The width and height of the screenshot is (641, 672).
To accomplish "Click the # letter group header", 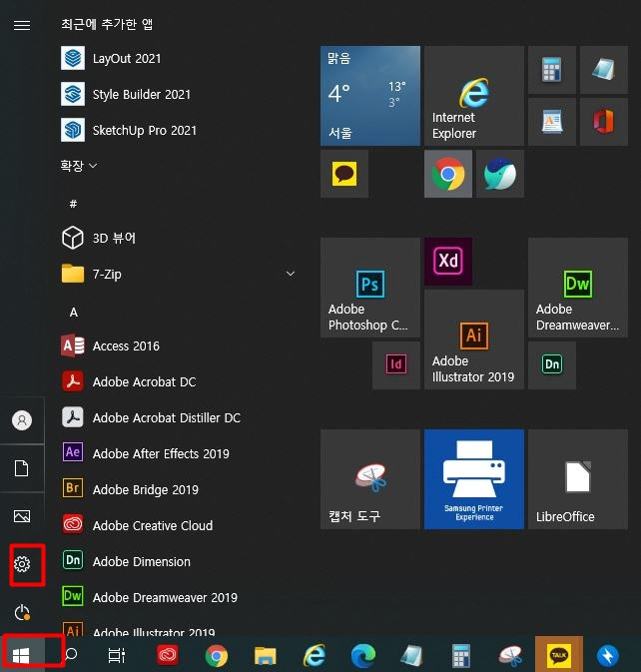I will coord(73,204).
